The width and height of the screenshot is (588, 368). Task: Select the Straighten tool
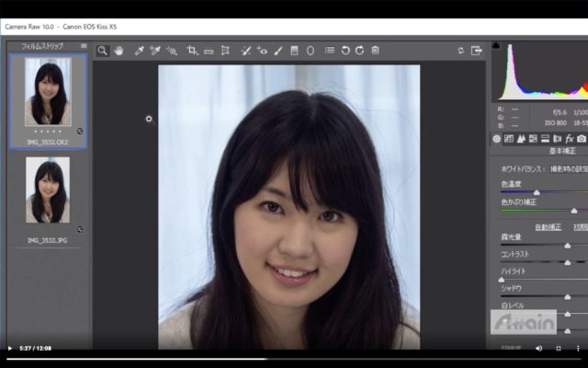[x=209, y=52]
